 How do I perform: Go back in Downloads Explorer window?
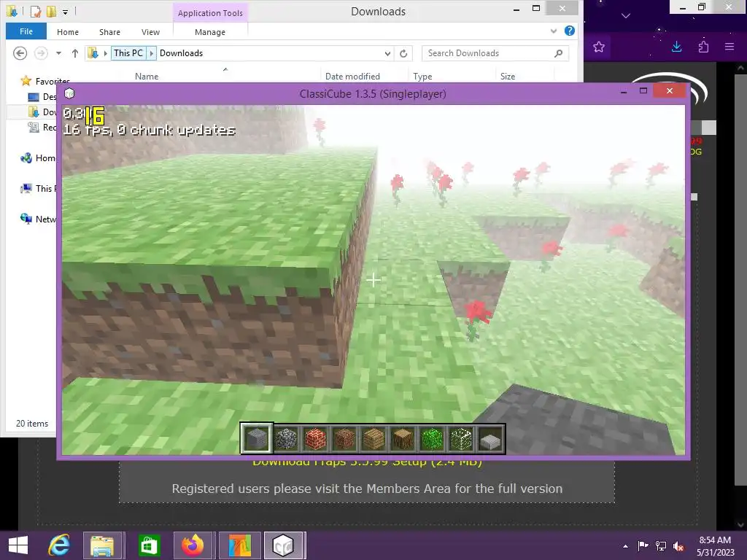20,52
